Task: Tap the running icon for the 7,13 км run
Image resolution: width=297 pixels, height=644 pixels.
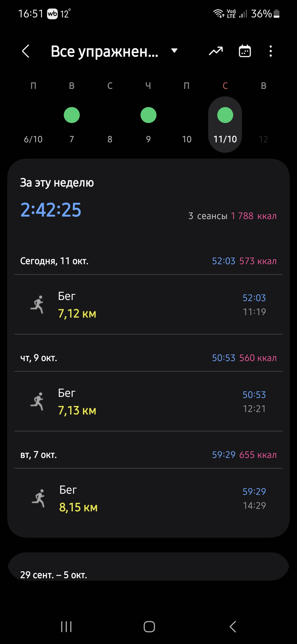Action: pos(37,401)
